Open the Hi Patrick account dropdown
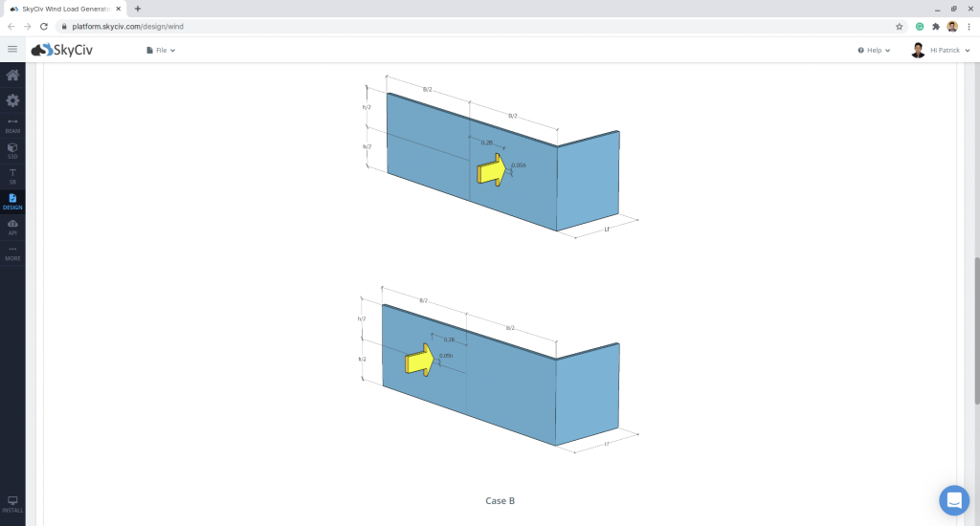The width and height of the screenshot is (980, 526). (941, 50)
